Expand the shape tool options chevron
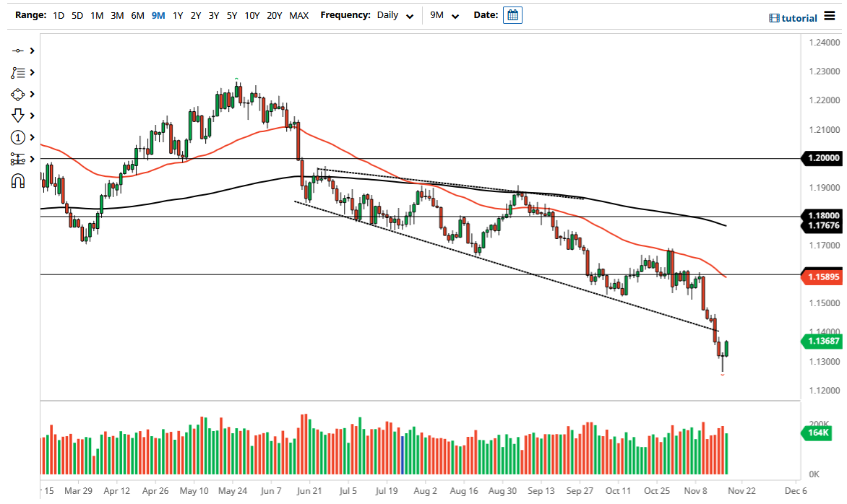This screenshot has width=847, height=504. coord(33,94)
